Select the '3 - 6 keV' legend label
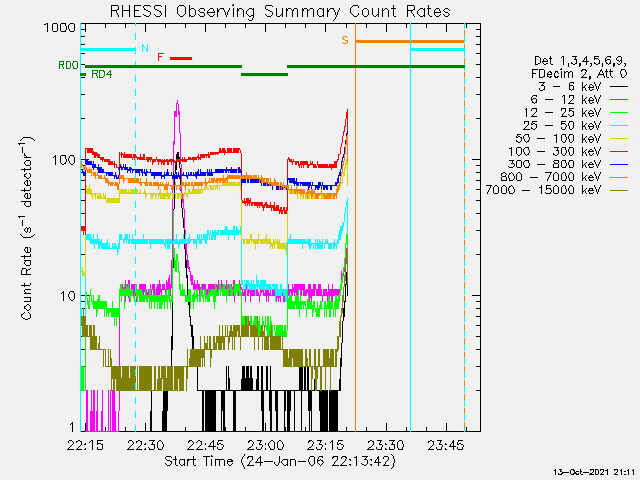Image resolution: width=640 pixels, height=480 pixels. point(569,87)
